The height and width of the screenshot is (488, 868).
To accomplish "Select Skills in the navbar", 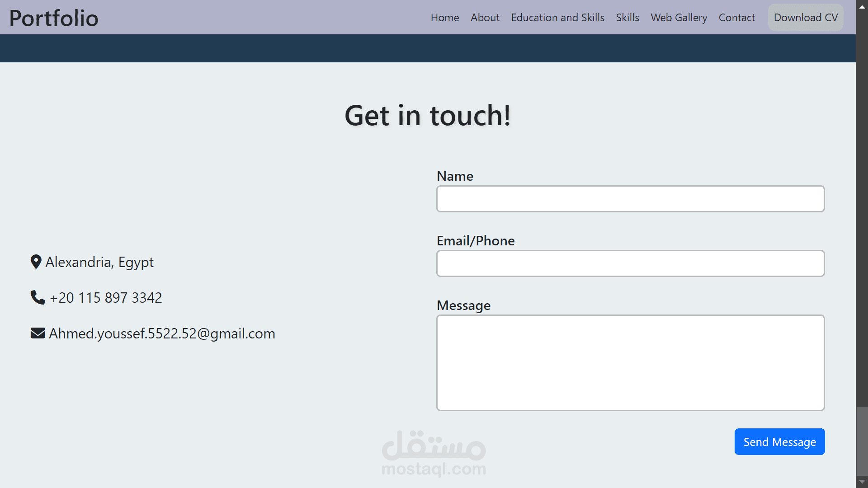I will point(627,18).
